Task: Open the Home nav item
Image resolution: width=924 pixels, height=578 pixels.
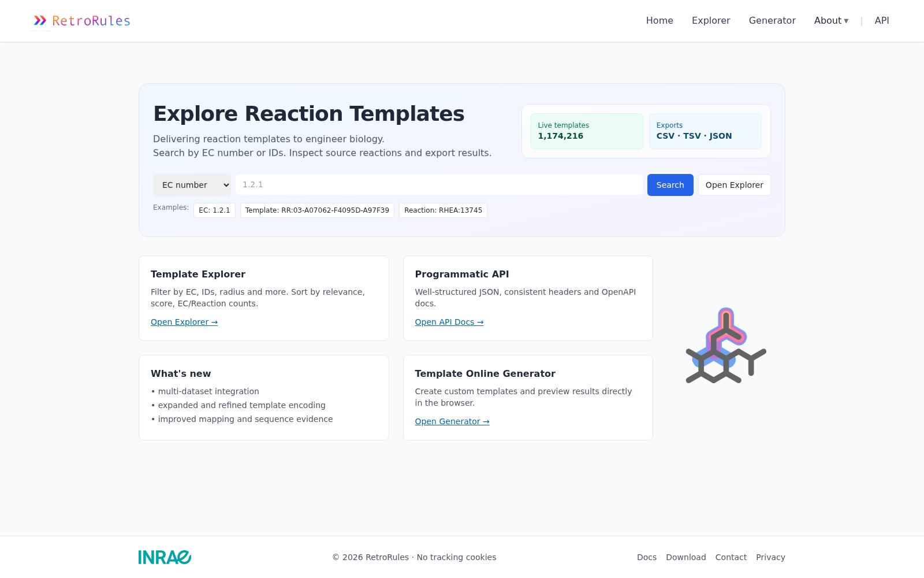Action: [660, 21]
